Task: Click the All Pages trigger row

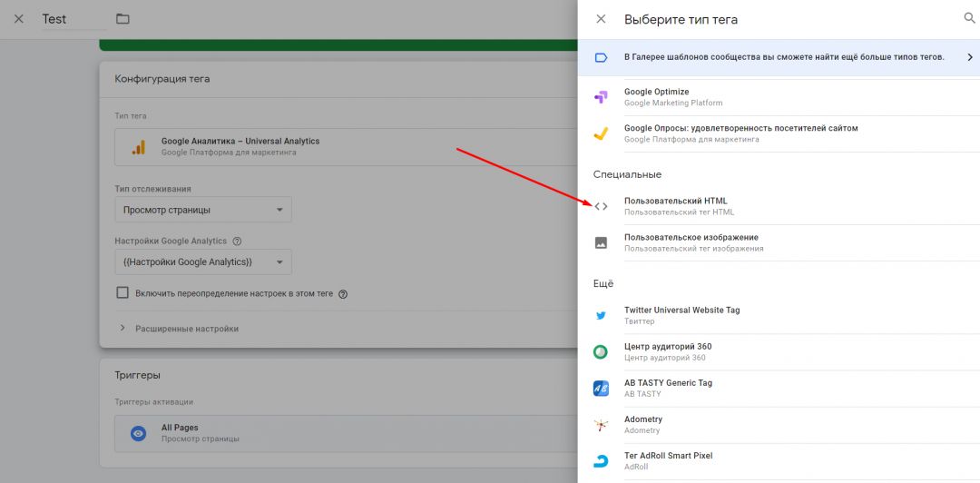Action: [346, 433]
